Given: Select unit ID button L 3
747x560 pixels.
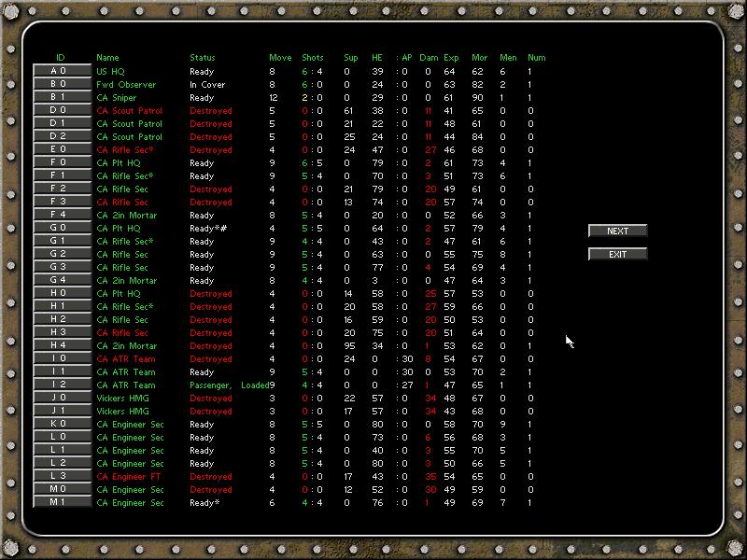Looking at the screenshot, I should click(x=62, y=477).
